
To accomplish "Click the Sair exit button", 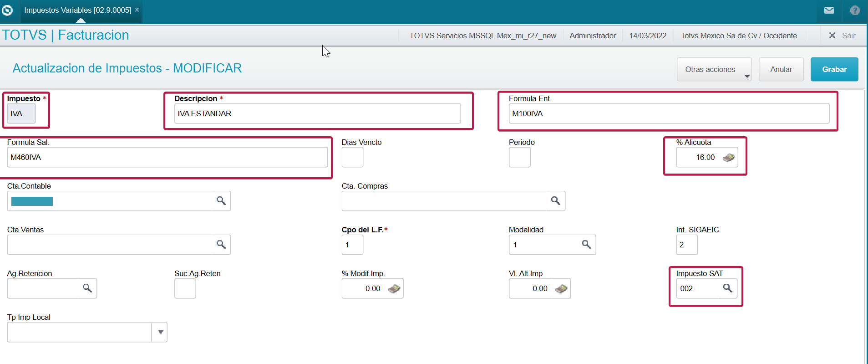I will pos(842,36).
